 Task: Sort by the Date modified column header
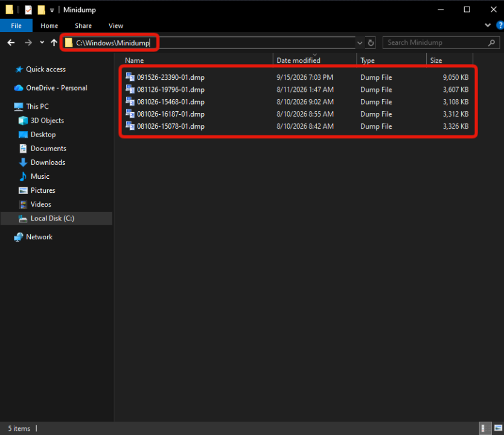[298, 60]
